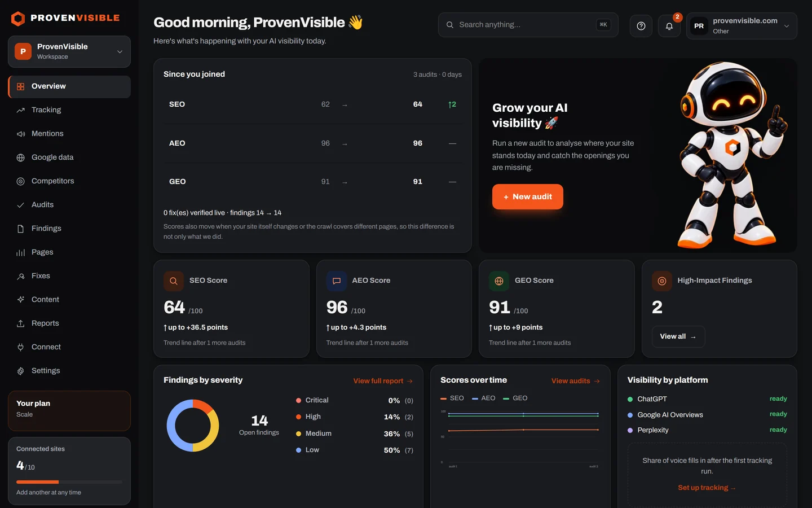Click the Overview grid icon in sidebar
Image resolution: width=812 pixels, height=508 pixels.
click(21, 86)
